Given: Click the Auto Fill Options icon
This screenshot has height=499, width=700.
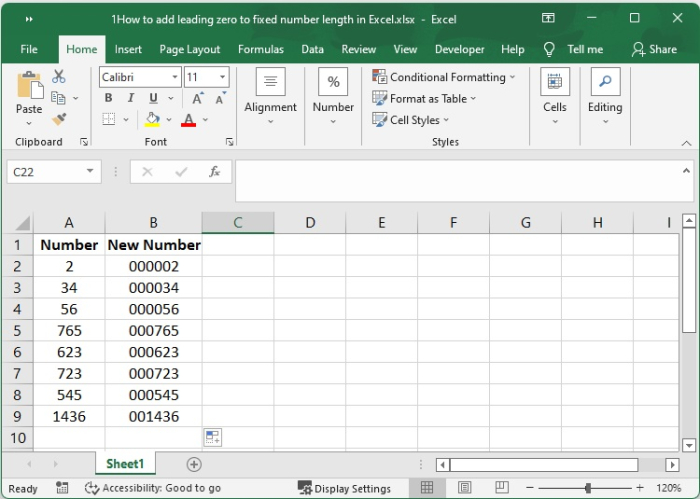Looking at the screenshot, I should (212, 437).
